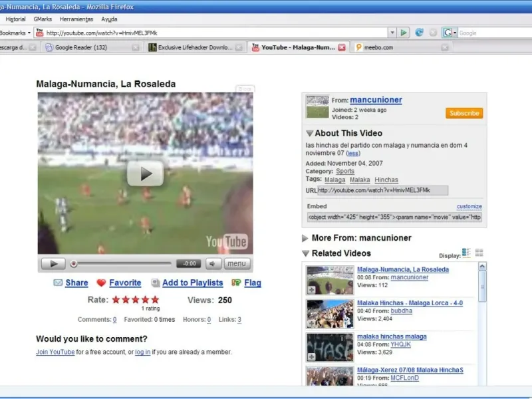Open the Ayuda menu
Image resolution: width=532 pixels, height=399 pixels.
109,19
